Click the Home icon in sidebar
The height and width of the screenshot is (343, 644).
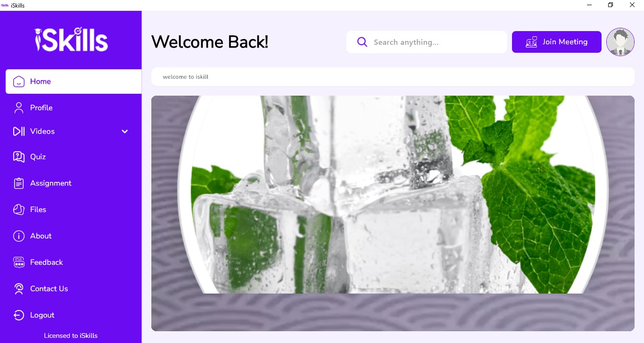tap(19, 82)
